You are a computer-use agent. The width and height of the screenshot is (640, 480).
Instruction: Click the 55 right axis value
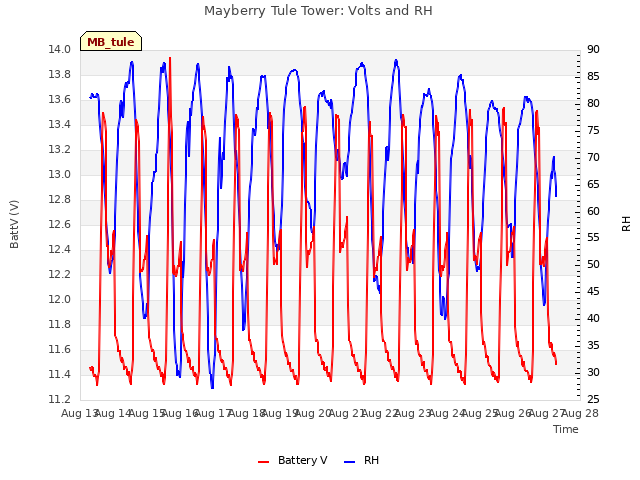(x=593, y=238)
